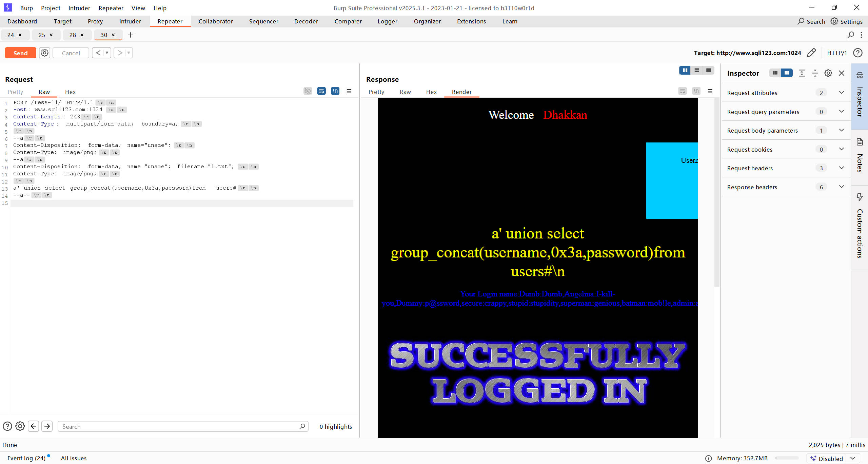Image resolution: width=868 pixels, height=464 pixels.
Task: Open response pane hamburger menu
Action: (710, 91)
